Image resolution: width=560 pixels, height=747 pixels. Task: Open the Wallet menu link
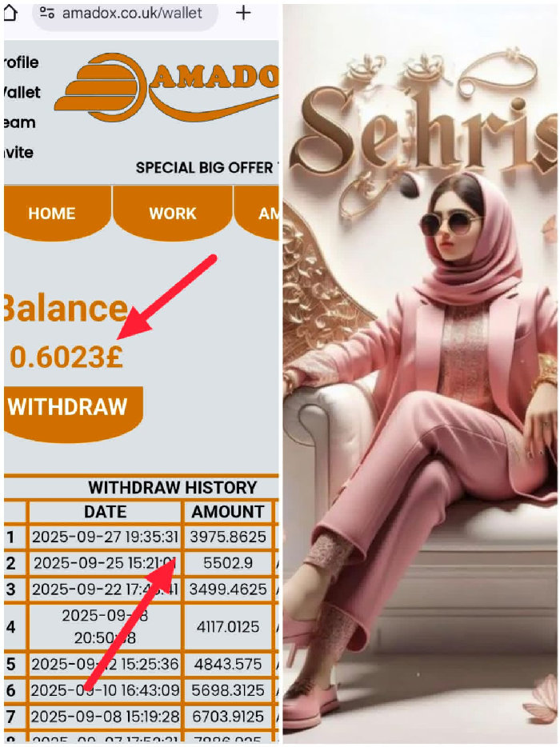[22, 93]
